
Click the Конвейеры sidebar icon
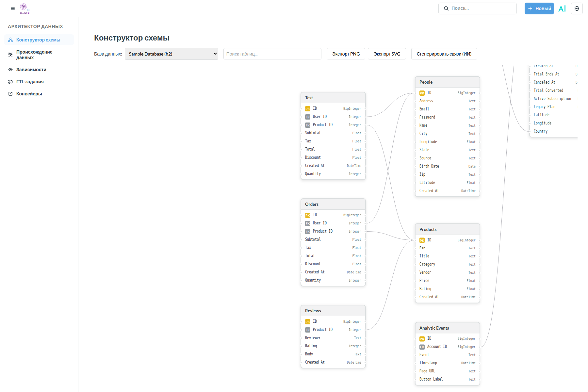(x=10, y=94)
